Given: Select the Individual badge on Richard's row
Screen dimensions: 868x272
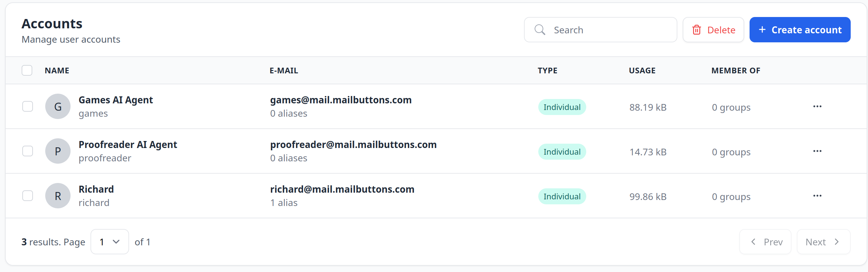Looking at the screenshot, I should pos(561,196).
